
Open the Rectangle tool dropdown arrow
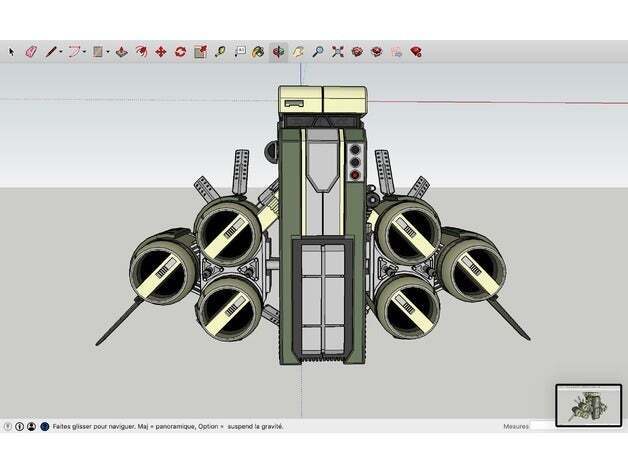108,52
